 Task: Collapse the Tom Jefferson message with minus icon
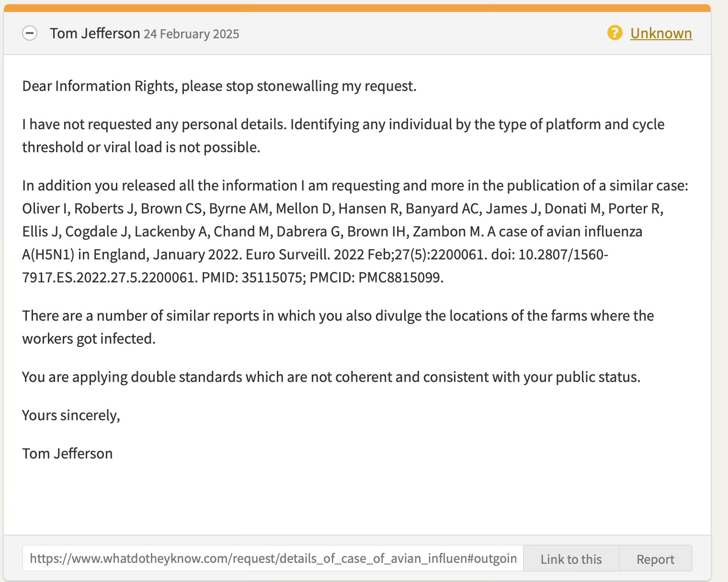[x=30, y=34]
